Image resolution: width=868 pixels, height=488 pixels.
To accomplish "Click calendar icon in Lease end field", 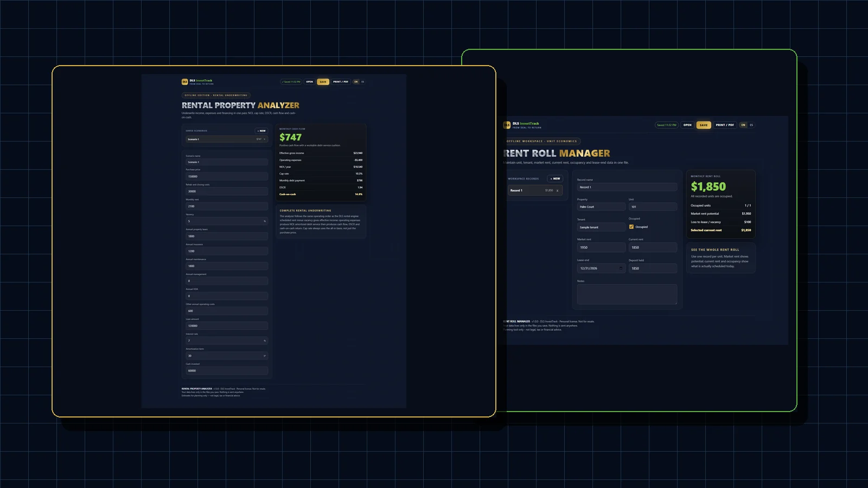I will 621,268.
